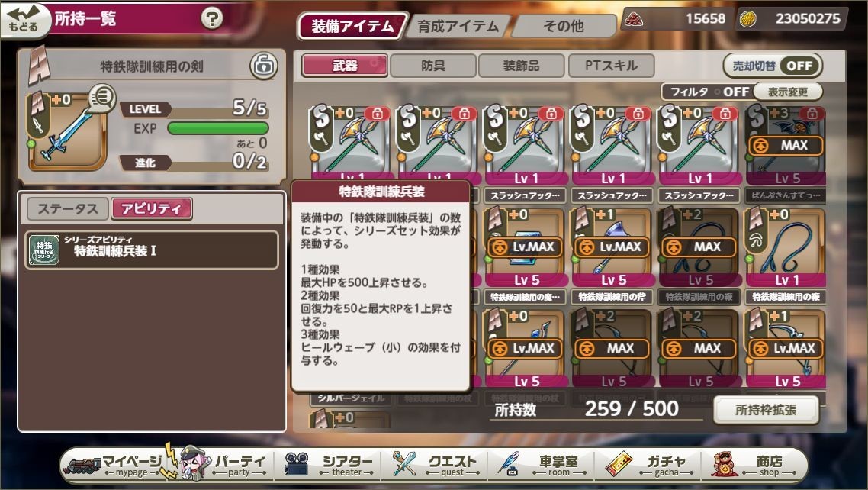Open the ステータス tab

pos(68,208)
